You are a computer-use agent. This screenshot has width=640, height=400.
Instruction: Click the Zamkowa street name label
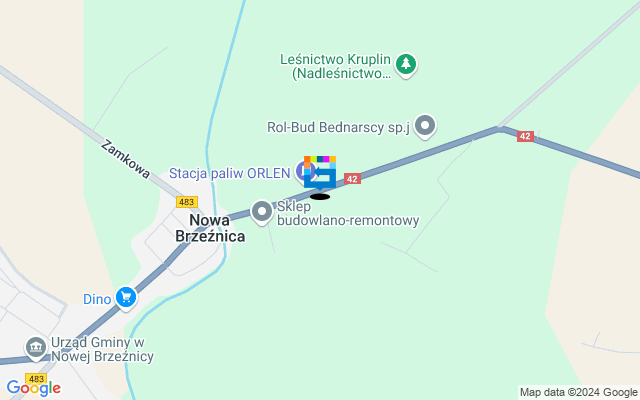point(125,159)
